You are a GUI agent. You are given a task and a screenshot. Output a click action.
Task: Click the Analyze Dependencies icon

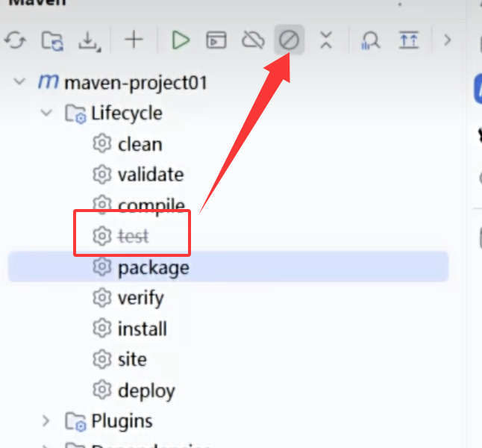pos(370,40)
